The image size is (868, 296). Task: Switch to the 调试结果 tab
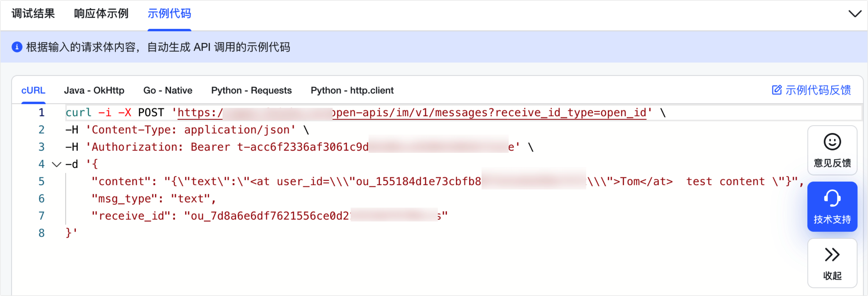click(x=33, y=13)
